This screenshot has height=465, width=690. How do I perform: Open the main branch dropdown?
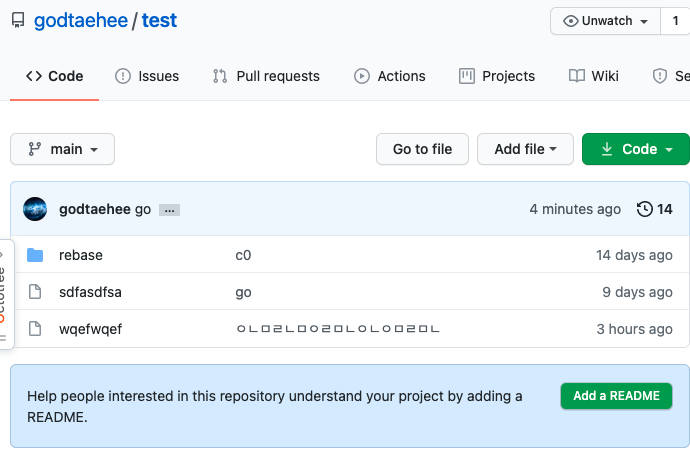point(63,149)
